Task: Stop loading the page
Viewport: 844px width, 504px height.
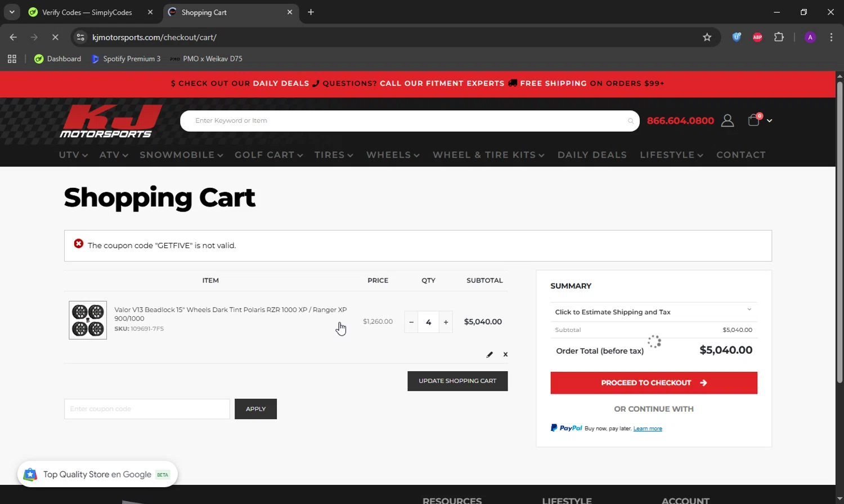Action: point(55,37)
